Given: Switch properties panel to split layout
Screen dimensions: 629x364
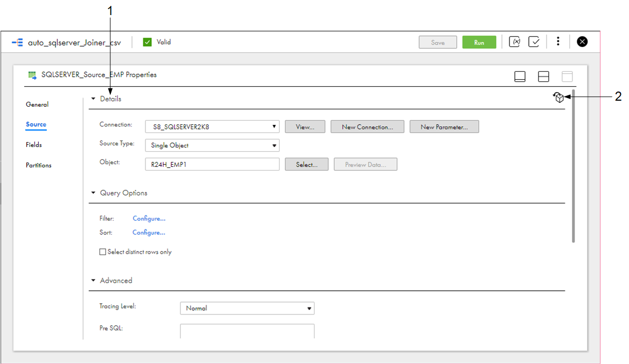Looking at the screenshot, I should coord(543,76).
